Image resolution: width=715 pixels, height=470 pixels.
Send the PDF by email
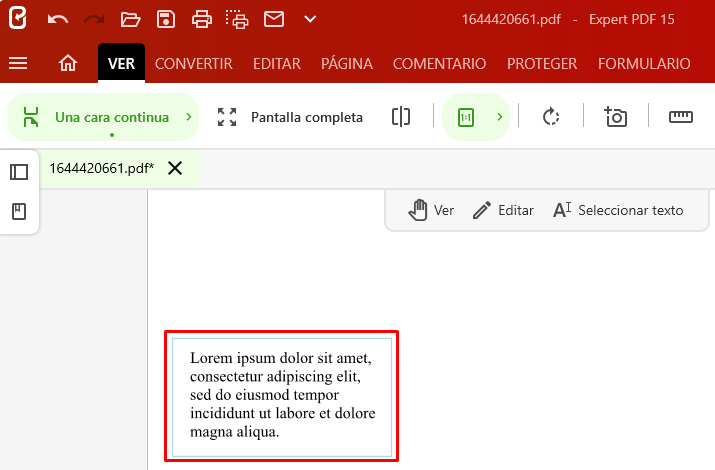pos(274,19)
